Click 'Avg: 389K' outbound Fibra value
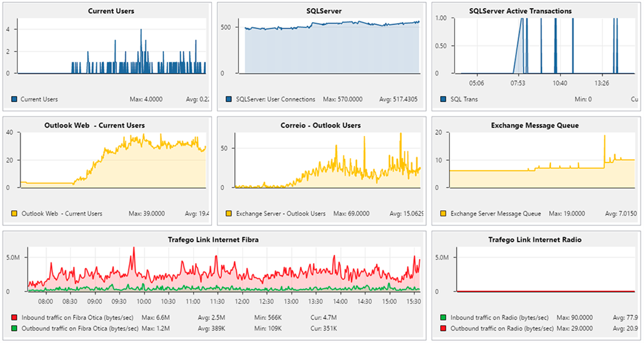This screenshot has height=343, width=644. pyautogui.click(x=211, y=329)
